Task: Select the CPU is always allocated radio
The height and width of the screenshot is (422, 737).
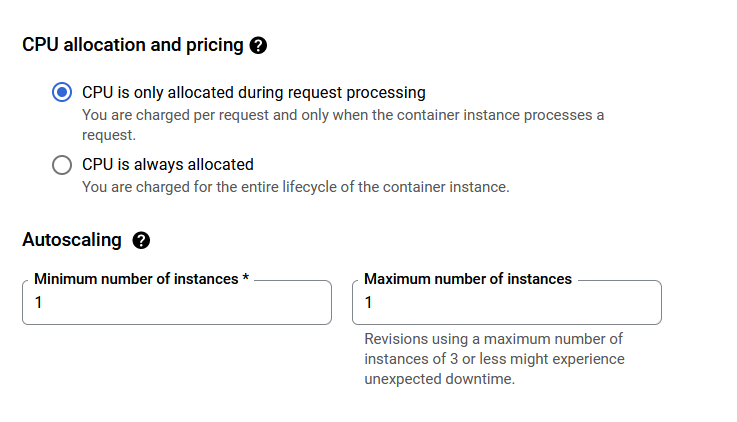Action: coord(62,165)
